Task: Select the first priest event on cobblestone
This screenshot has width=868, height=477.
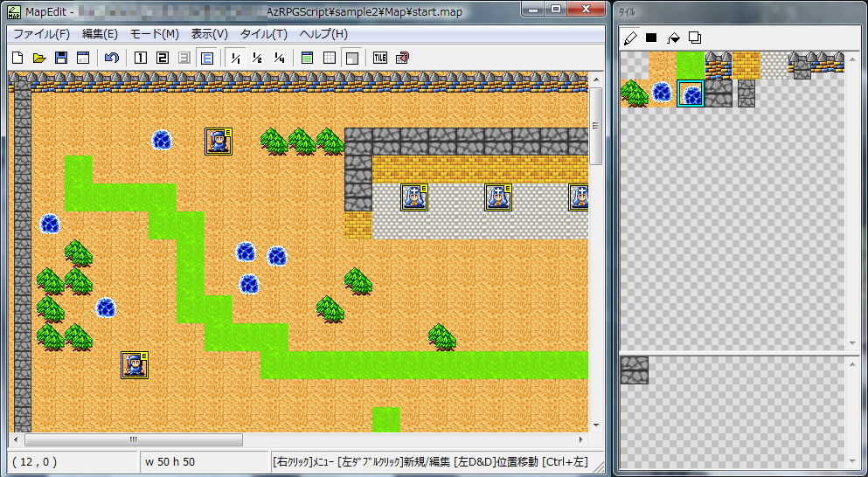Action: (x=414, y=197)
